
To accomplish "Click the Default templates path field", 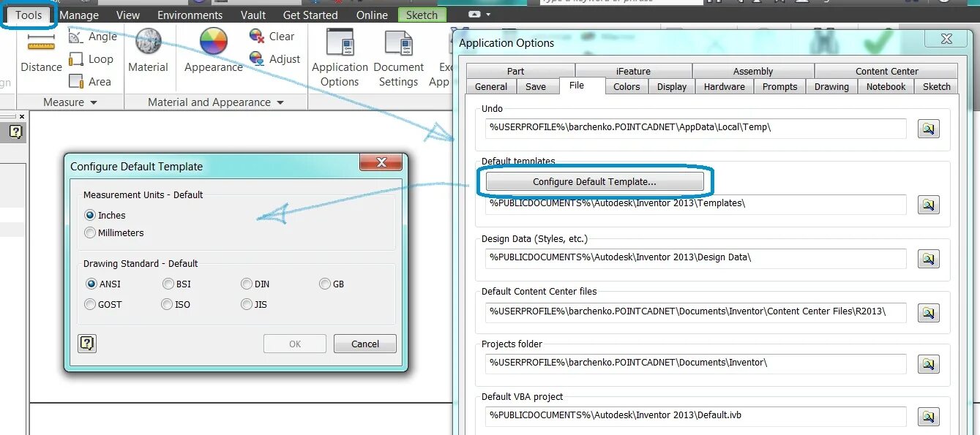I will point(696,204).
